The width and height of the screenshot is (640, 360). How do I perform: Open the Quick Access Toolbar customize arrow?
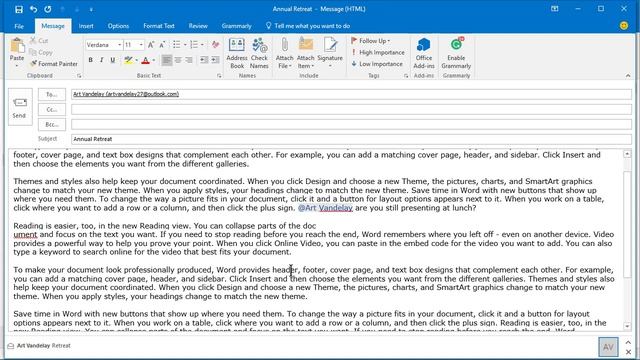91,9
